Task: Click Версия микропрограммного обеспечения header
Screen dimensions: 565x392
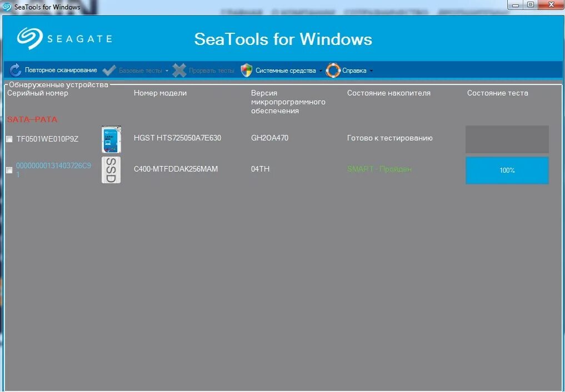Action: (x=288, y=102)
